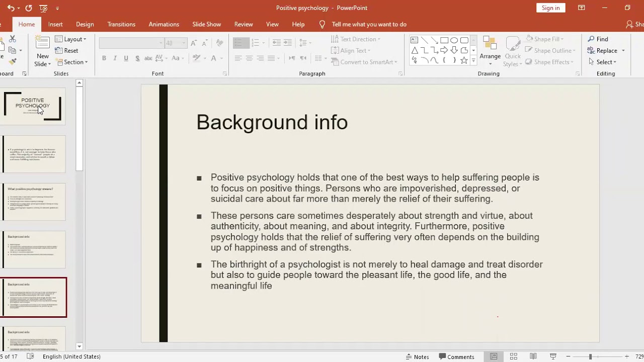Click the Undo arrow in the title bar

click(x=11, y=8)
